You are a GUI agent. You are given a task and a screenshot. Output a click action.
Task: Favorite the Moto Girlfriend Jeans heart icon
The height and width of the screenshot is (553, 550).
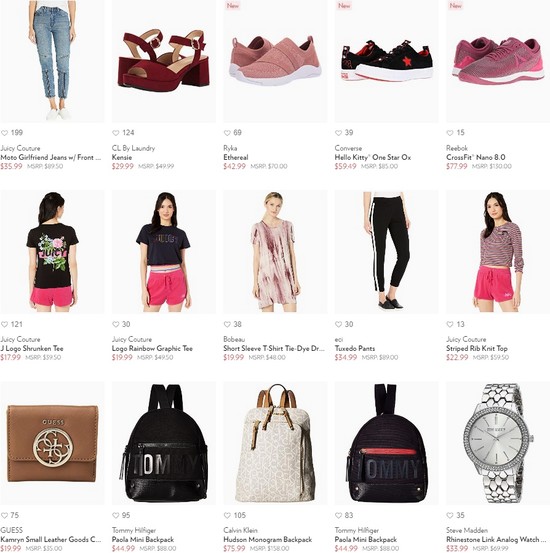click(x=4, y=133)
